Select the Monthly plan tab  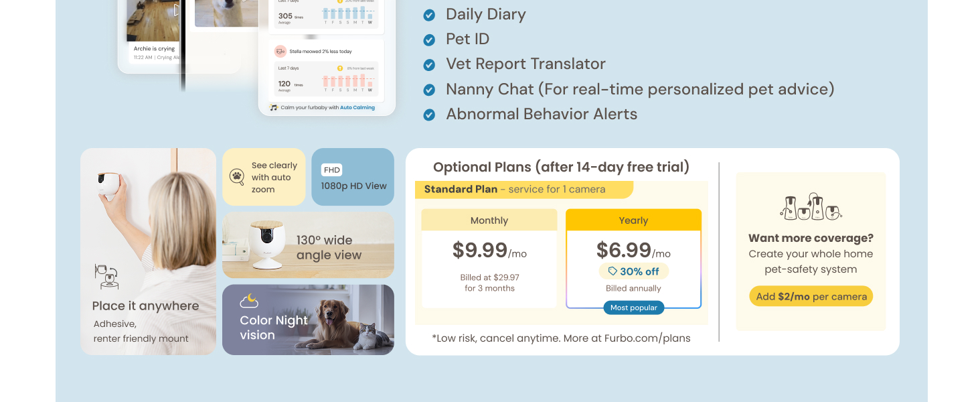click(x=489, y=220)
